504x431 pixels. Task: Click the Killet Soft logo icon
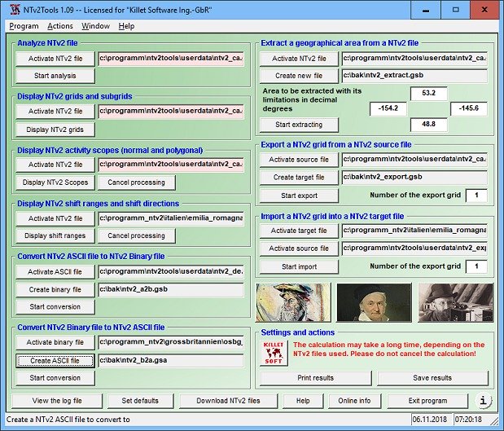click(274, 353)
